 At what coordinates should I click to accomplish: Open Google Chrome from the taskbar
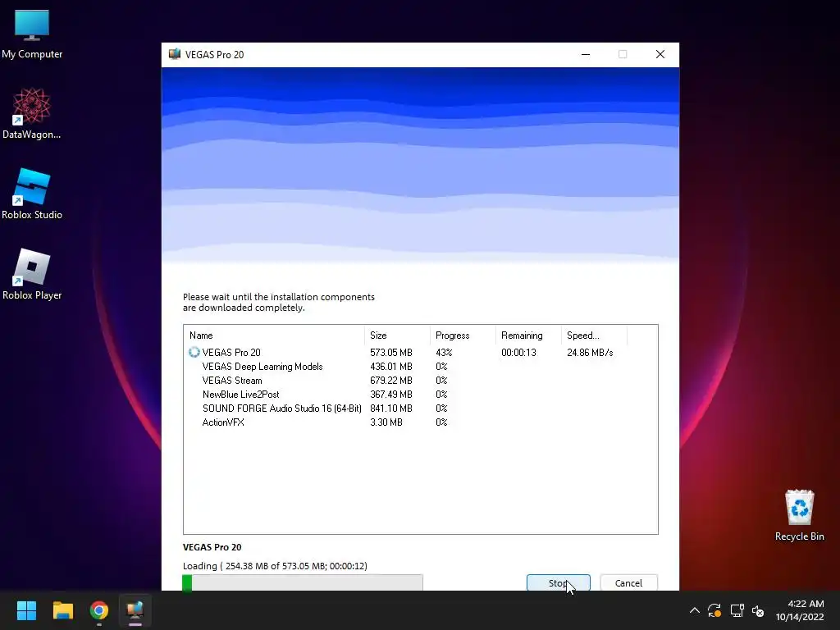click(x=99, y=610)
